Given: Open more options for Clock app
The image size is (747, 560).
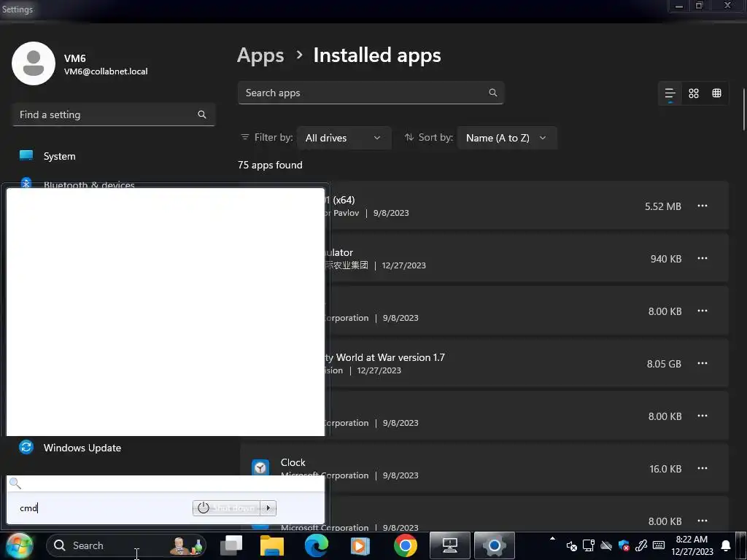Looking at the screenshot, I should pyautogui.click(x=703, y=469).
